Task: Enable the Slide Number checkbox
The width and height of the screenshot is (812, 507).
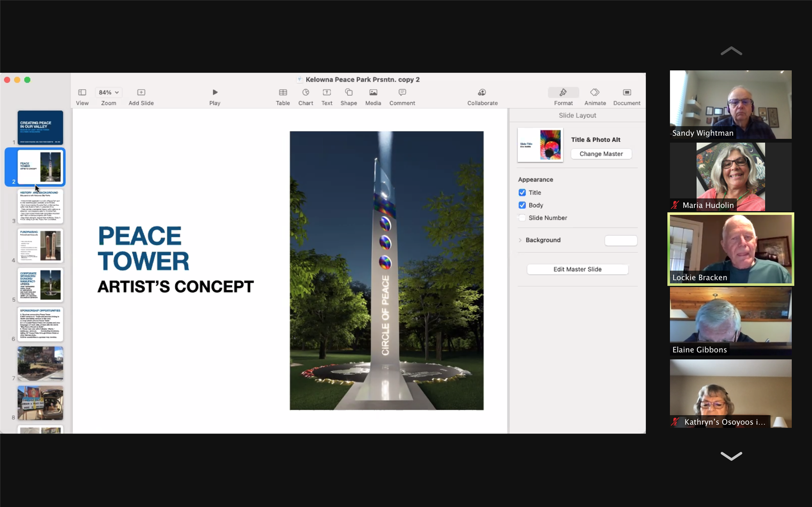Action: [x=522, y=218]
